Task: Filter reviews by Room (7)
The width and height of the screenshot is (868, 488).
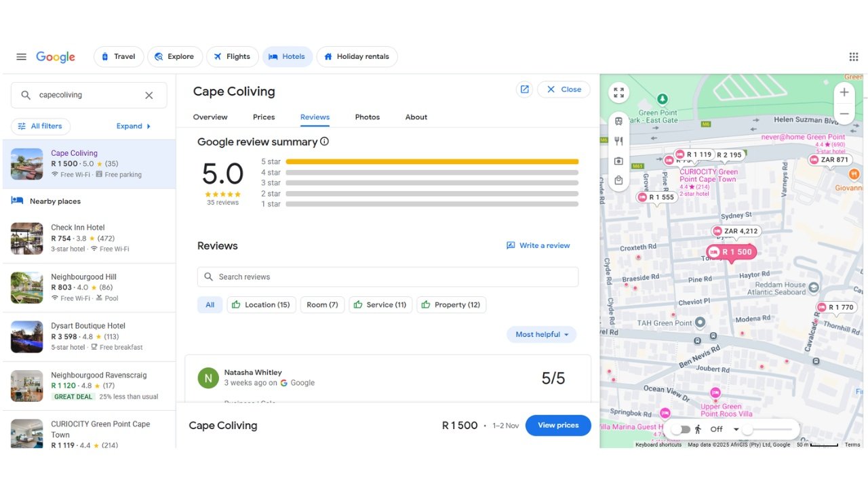Action: (322, 305)
